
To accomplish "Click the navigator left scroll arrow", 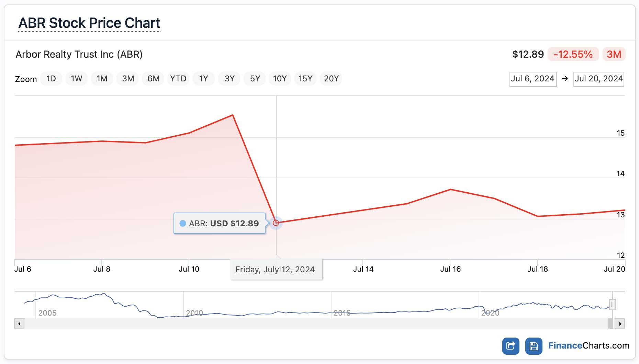I will point(19,323).
